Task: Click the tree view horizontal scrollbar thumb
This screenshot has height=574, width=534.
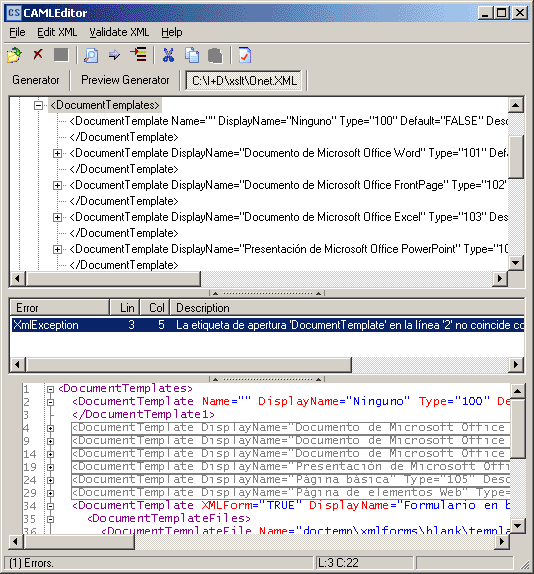Action: 113,279
